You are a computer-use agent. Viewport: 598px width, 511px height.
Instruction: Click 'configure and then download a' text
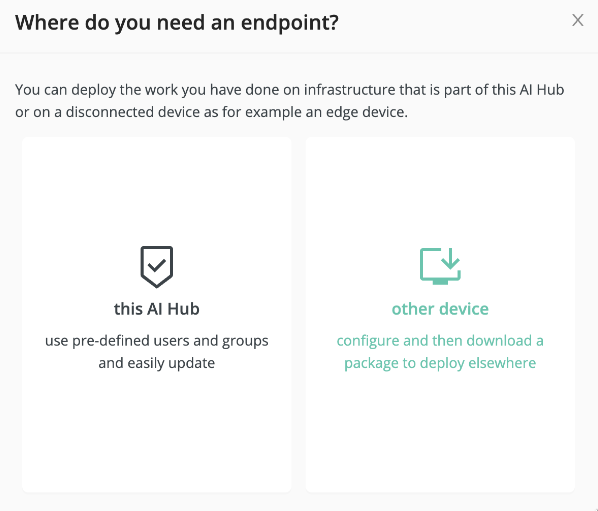pos(440,341)
